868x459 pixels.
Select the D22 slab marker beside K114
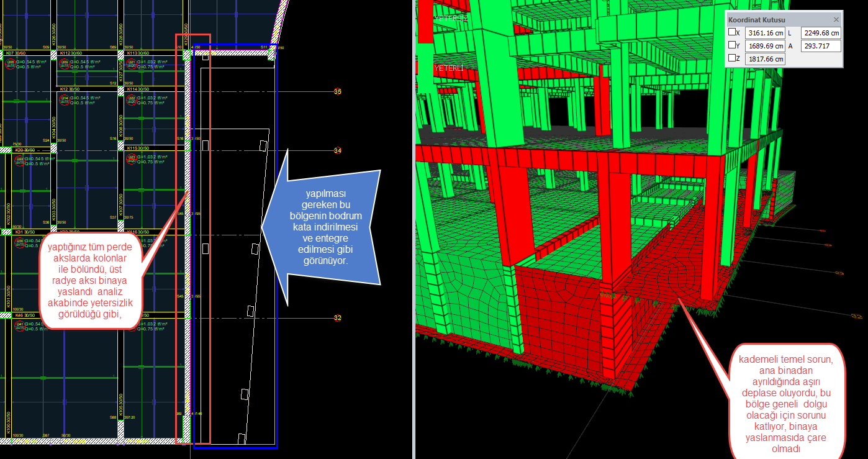[132, 99]
